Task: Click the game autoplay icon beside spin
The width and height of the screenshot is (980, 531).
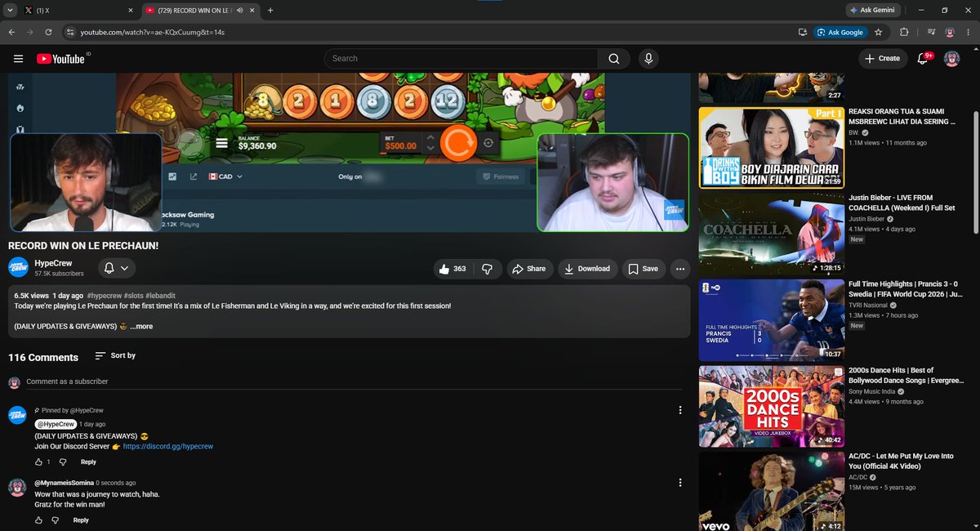Action: 488,143
